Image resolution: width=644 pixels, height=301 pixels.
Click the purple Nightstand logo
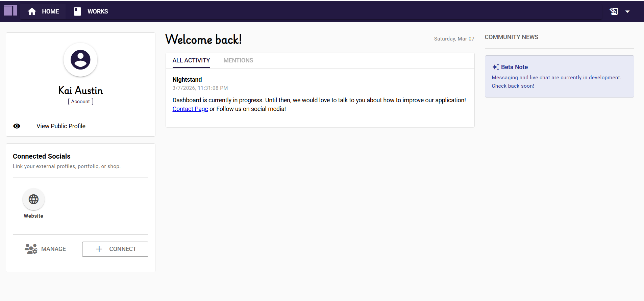click(10, 11)
